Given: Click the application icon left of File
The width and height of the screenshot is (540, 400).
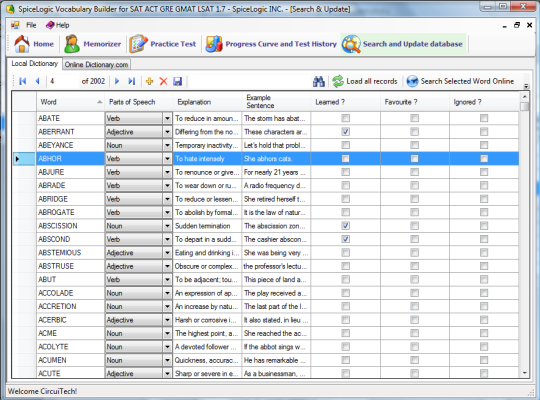Looking at the screenshot, I should point(15,25).
